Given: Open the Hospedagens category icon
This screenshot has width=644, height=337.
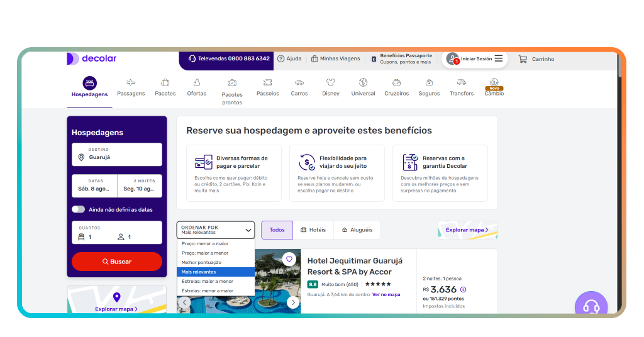Looking at the screenshot, I should point(89,84).
